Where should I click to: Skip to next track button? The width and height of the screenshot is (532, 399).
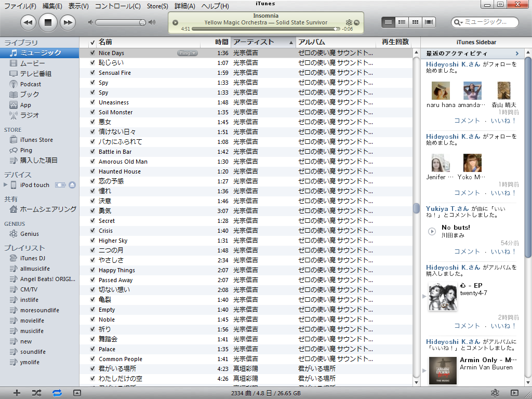(x=68, y=23)
